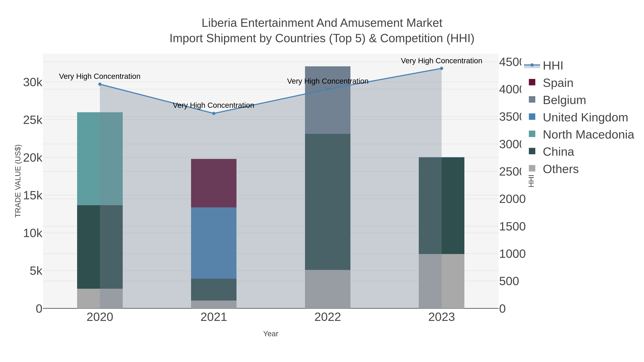The width and height of the screenshot is (644, 362).
Task: Select the 2023 HHI data point
Action: tap(441, 68)
